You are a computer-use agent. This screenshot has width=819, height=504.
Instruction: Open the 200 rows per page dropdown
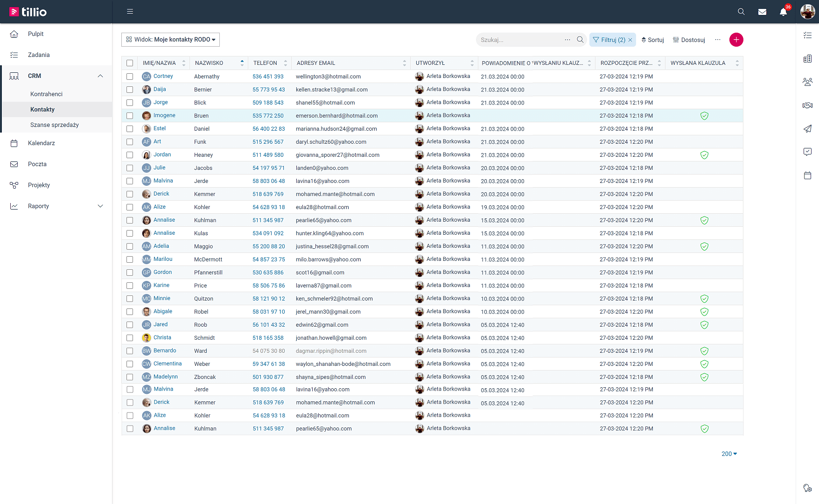[x=729, y=454]
